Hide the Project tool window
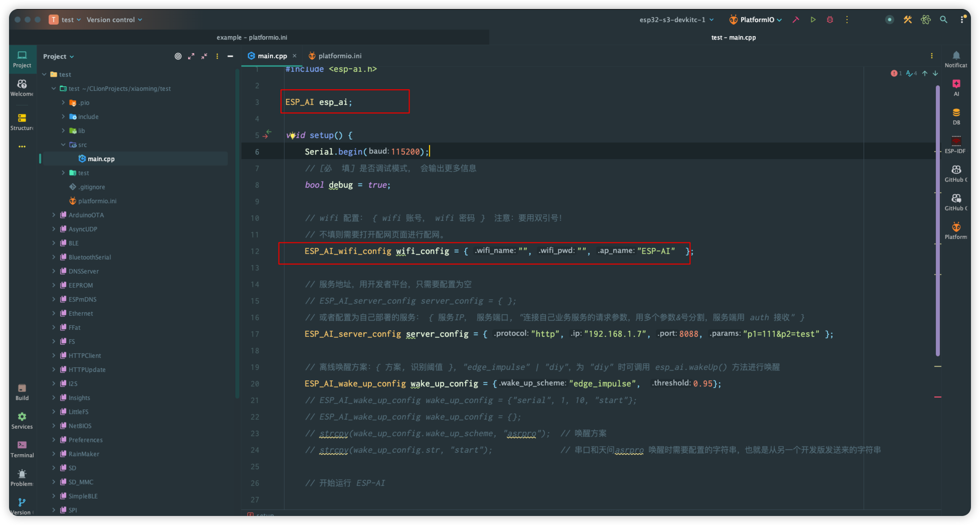The image size is (980, 525). click(x=230, y=56)
